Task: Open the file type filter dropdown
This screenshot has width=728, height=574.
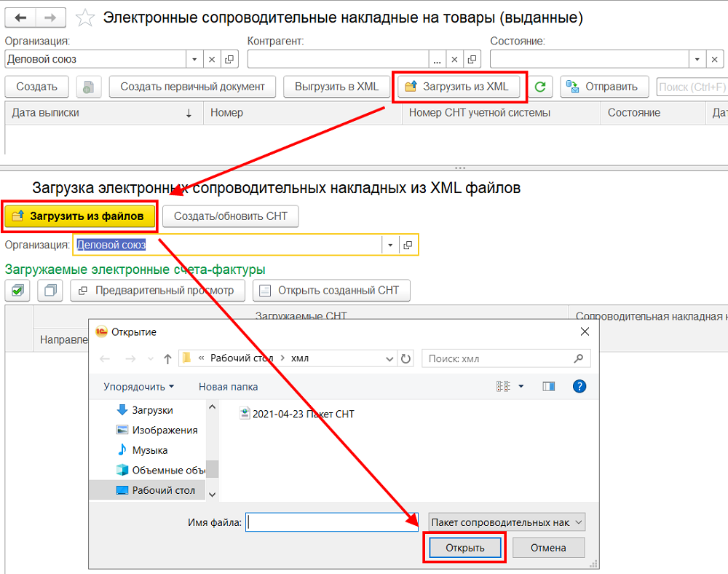Action: (507, 522)
